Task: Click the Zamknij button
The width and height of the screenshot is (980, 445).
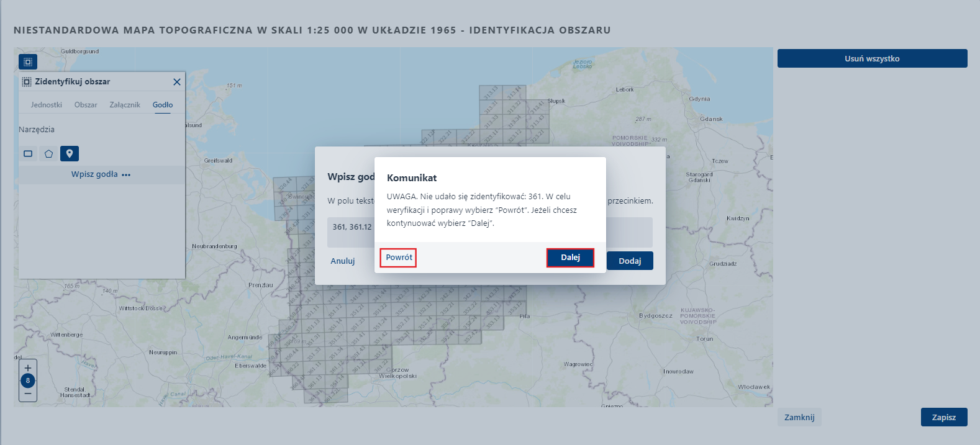Action: coord(799,417)
